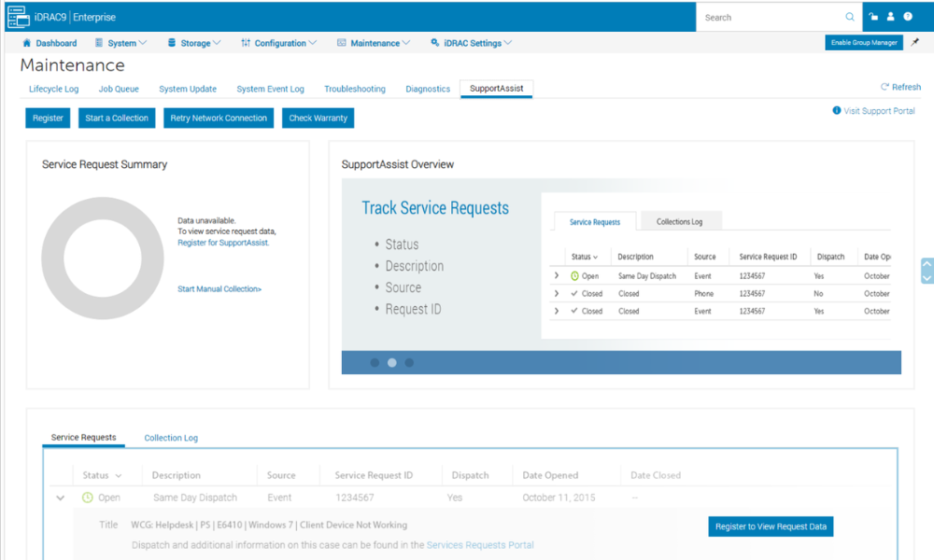Screen dimensions: 934x560
Task: Click the October 11, 2015 date cell
Action: tap(559, 497)
